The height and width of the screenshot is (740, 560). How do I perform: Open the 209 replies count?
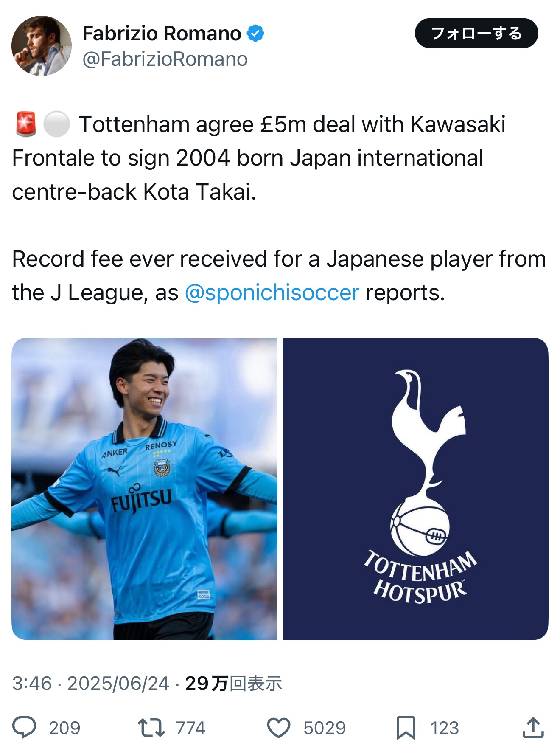coord(64,728)
